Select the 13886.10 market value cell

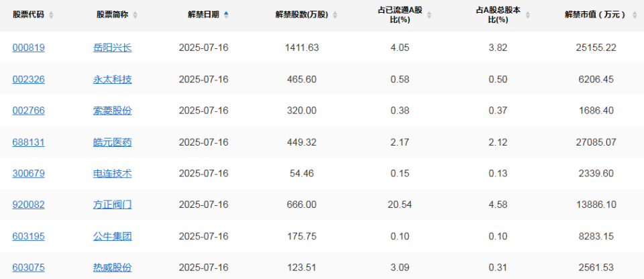click(596, 205)
